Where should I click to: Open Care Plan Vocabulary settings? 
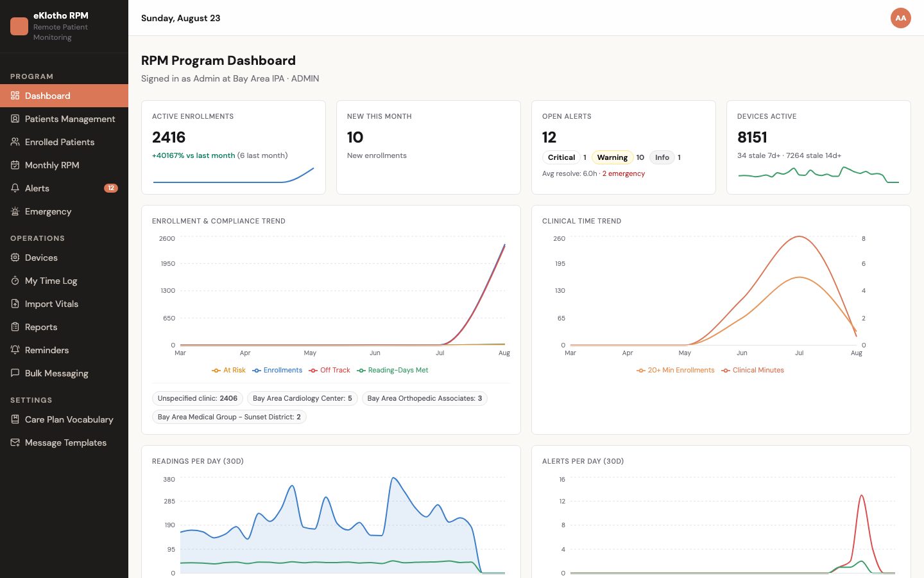point(64,419)
